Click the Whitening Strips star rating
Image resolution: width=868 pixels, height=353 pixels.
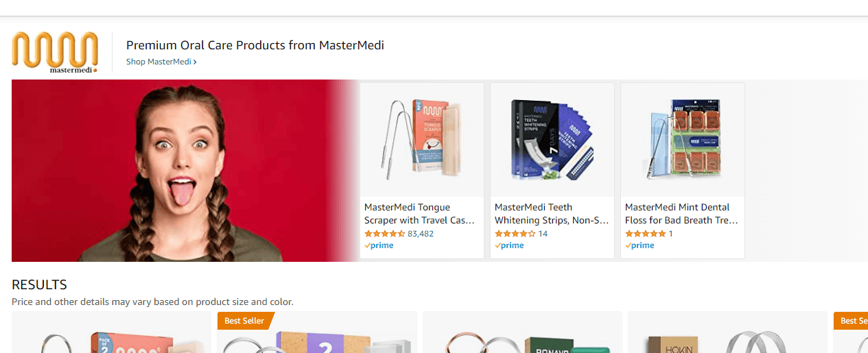pyautogui.click(x=515, y=234)
